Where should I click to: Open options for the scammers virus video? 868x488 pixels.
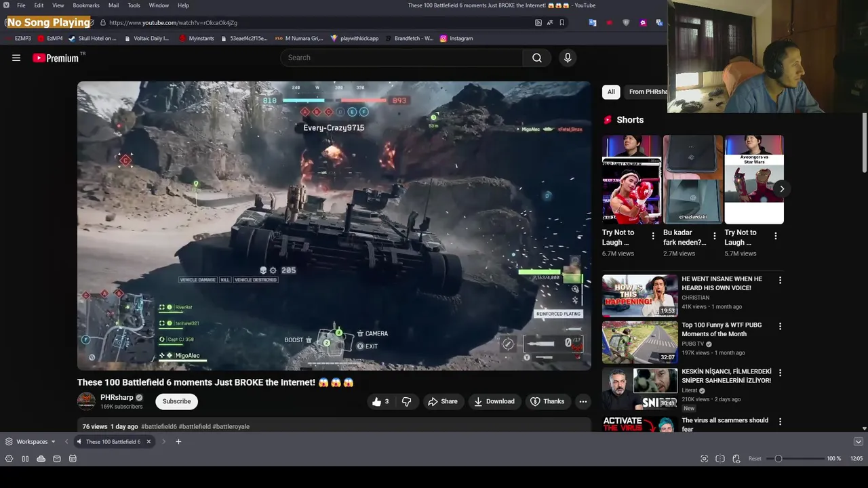click(780, 422)
